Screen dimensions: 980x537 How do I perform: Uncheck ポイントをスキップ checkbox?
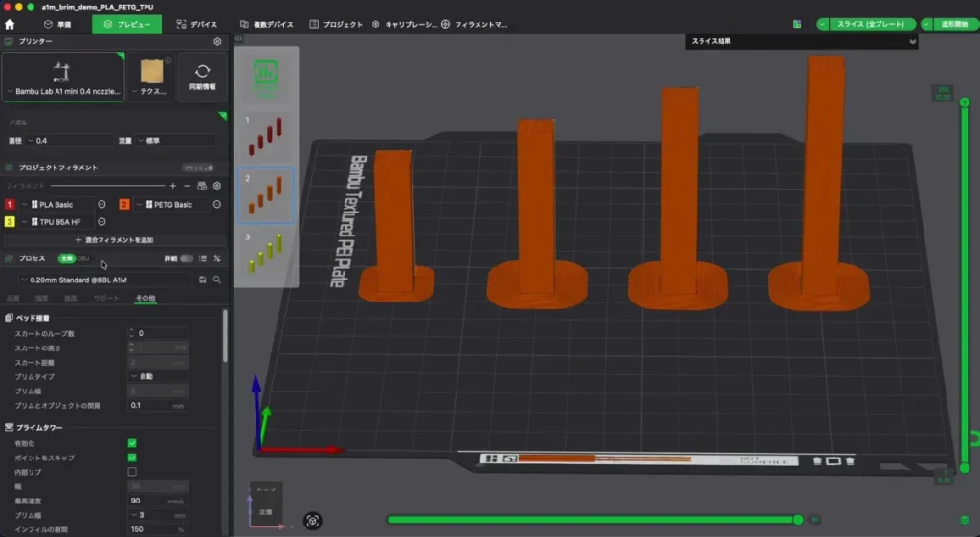pyautogui.click(x=132, y=458)
